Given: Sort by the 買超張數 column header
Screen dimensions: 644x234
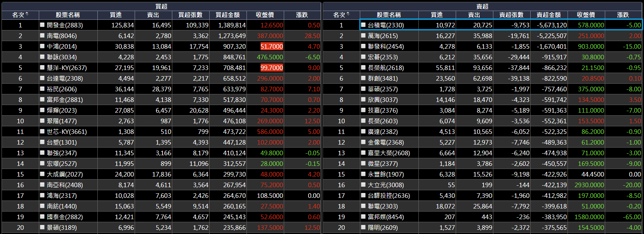Looking at the screenshot, I should 190,15.
